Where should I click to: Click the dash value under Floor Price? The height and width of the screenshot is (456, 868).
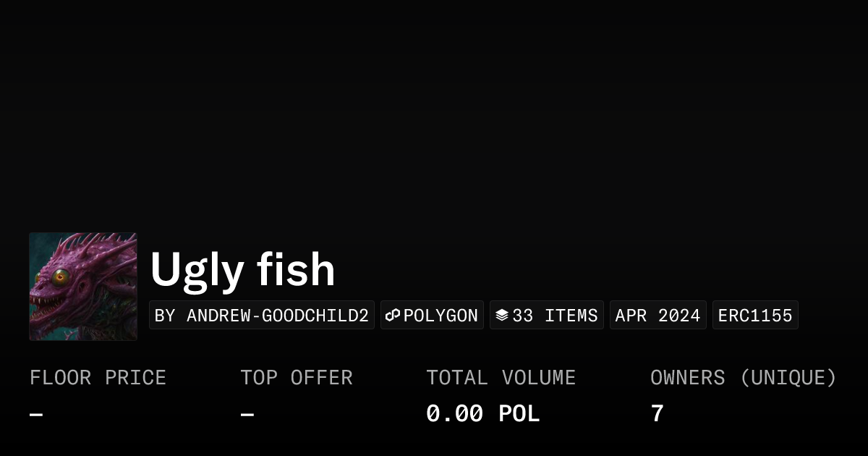pyautogui.click(x=37, y=414)
